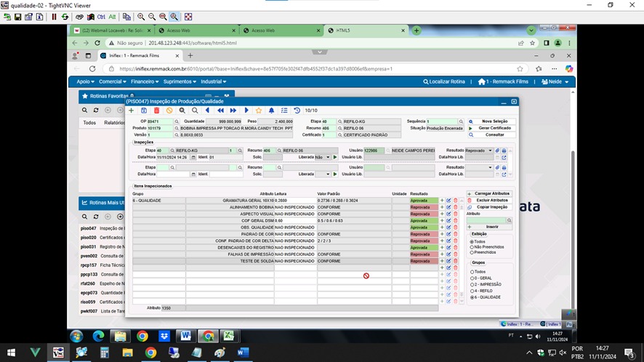Save the inspection with the diskette icon
Image resolution: width=644 pixels, height=362 pixels.
tap(144, 110)
